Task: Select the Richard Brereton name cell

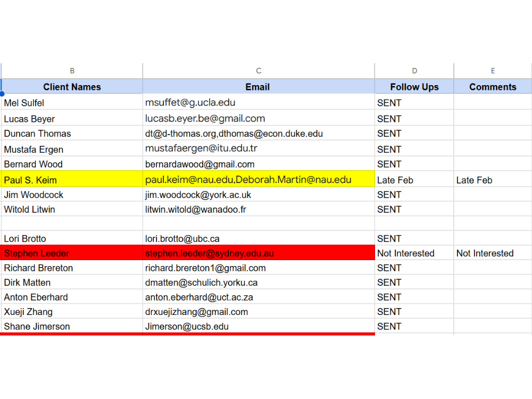Action: coord(72,268)
